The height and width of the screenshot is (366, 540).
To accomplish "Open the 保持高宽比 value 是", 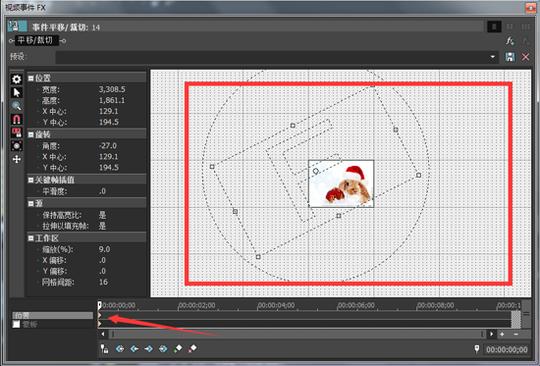I will point(102,215).
